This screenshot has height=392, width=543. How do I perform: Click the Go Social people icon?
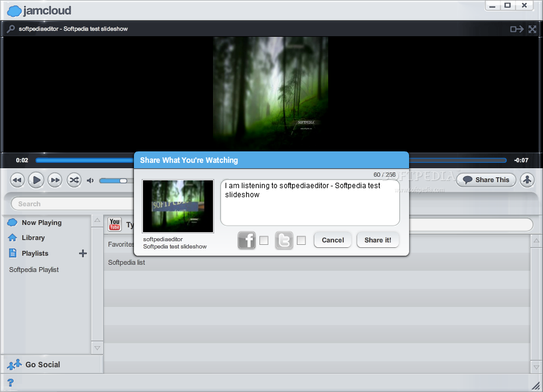click(14, 365)
